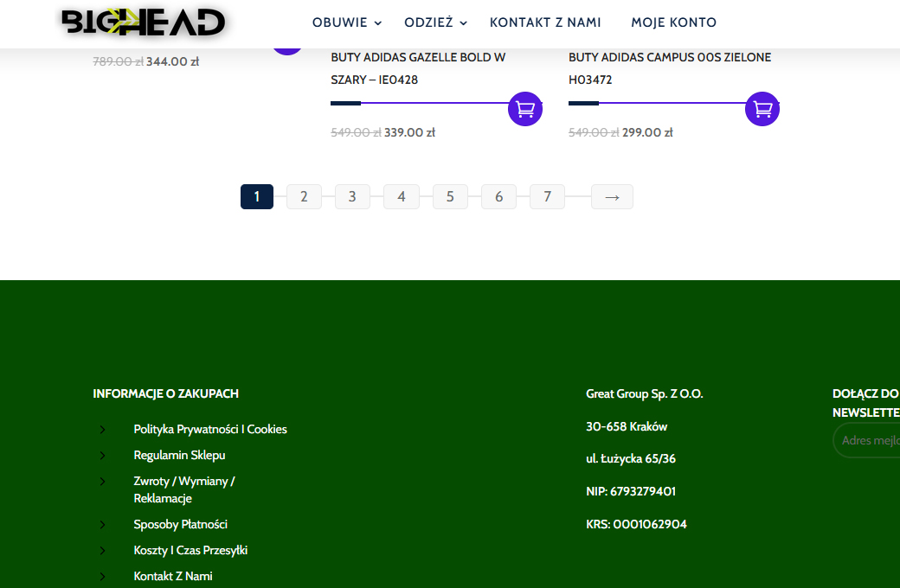Screen dimensions: 900x588
Task: Click chevron beside Kontakt Z Nami footer link
Action: [x=103, y=577]
